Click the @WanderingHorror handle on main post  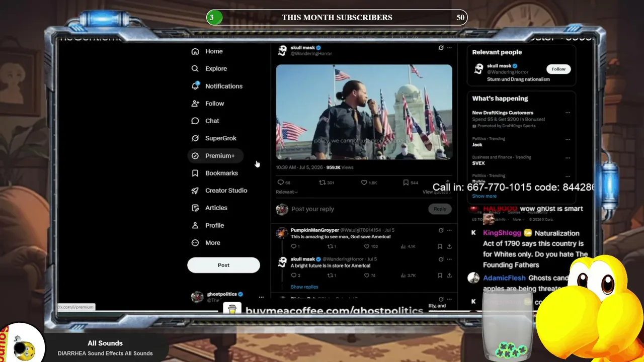[x=311, y=54]
